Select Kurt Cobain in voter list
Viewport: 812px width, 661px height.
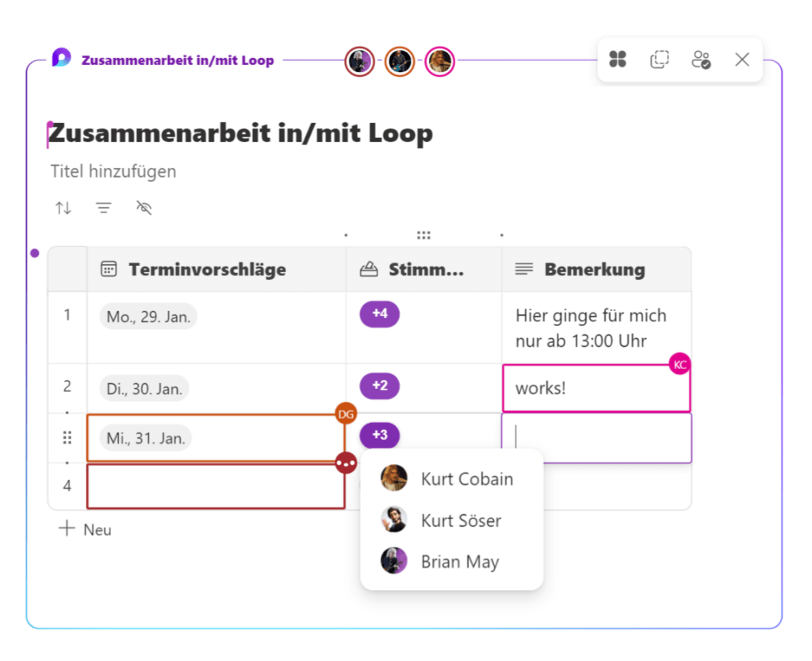tap(451, 478)
